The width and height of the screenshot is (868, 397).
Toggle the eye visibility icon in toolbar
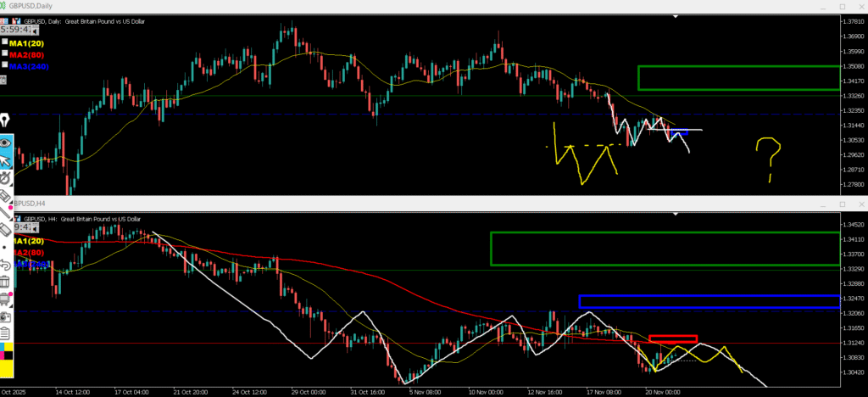click(x=5, y=143)
